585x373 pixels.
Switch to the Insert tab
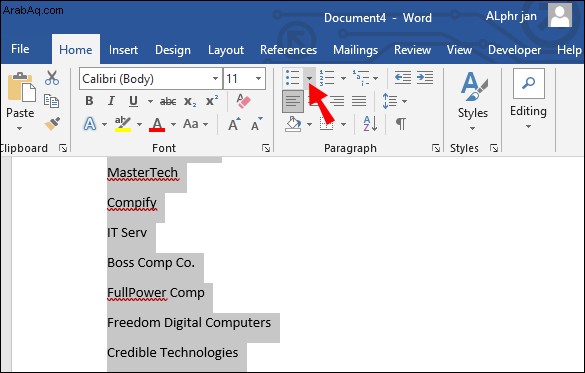[123, 50]
